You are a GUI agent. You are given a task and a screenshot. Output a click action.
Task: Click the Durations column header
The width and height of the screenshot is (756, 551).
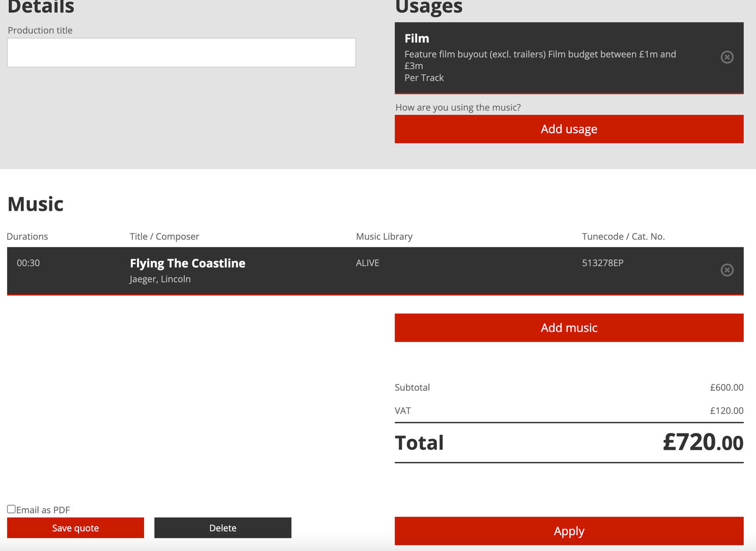27,237
